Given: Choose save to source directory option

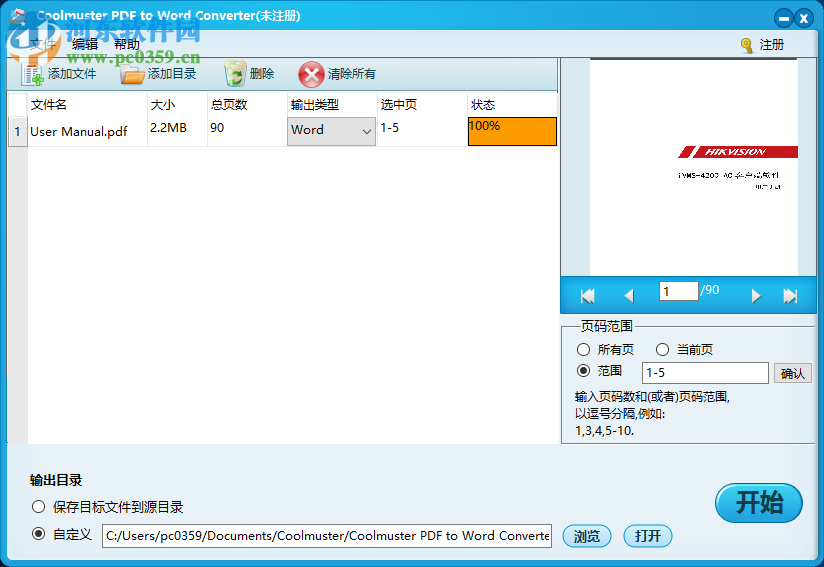Looking at the screenshot, I should [38, 507].
